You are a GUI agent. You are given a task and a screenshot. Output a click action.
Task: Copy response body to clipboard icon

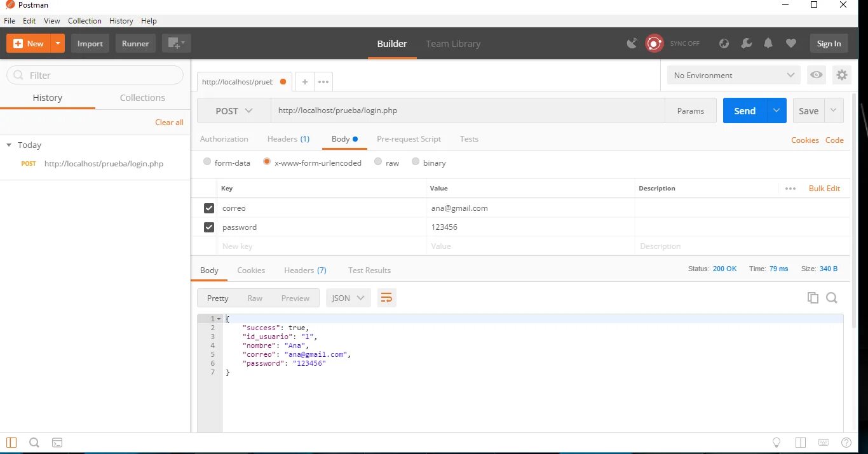(813, 298)
